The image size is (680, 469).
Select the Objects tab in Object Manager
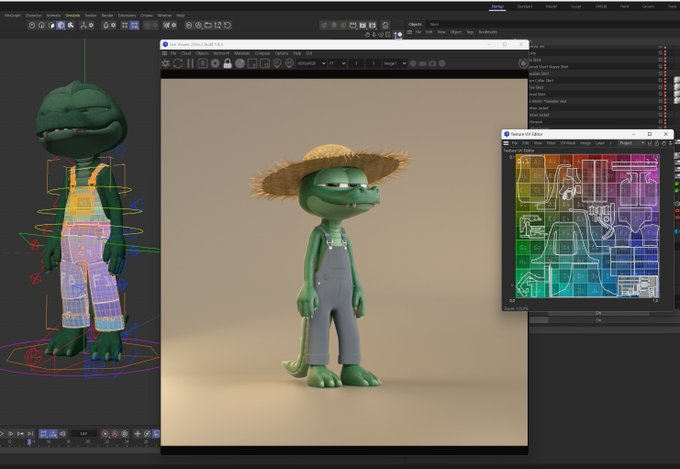(x=415, y=24)
